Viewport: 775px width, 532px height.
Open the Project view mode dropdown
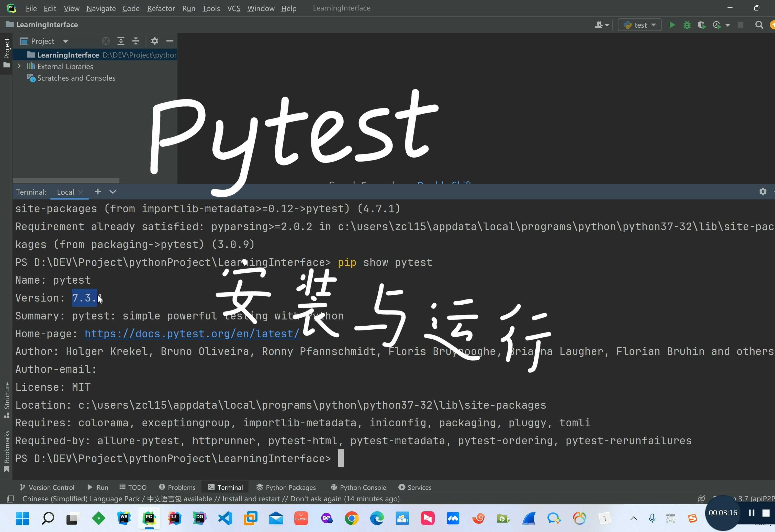[66, 41]
